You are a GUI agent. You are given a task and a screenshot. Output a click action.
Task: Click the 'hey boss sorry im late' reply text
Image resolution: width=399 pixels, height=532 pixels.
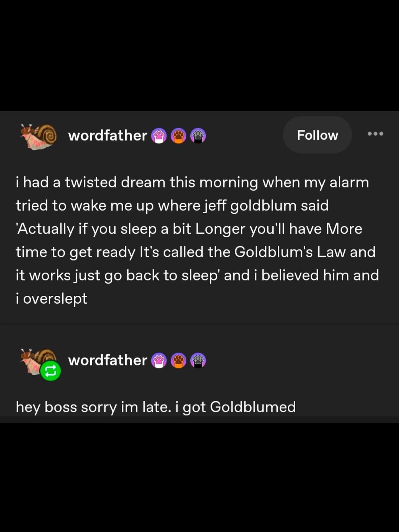[x=156, y=407]
